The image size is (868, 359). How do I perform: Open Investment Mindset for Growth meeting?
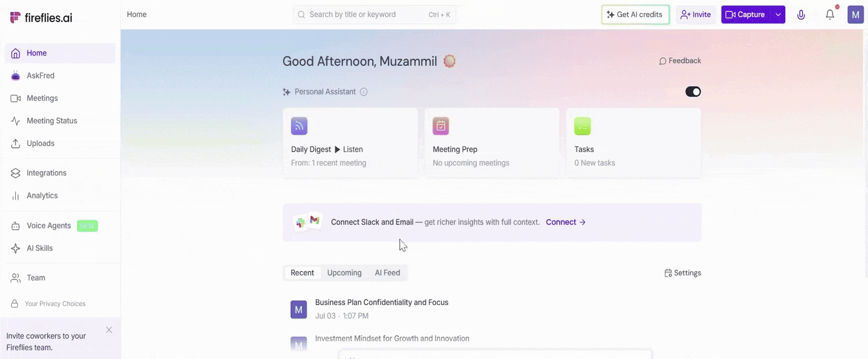[392, 338]
